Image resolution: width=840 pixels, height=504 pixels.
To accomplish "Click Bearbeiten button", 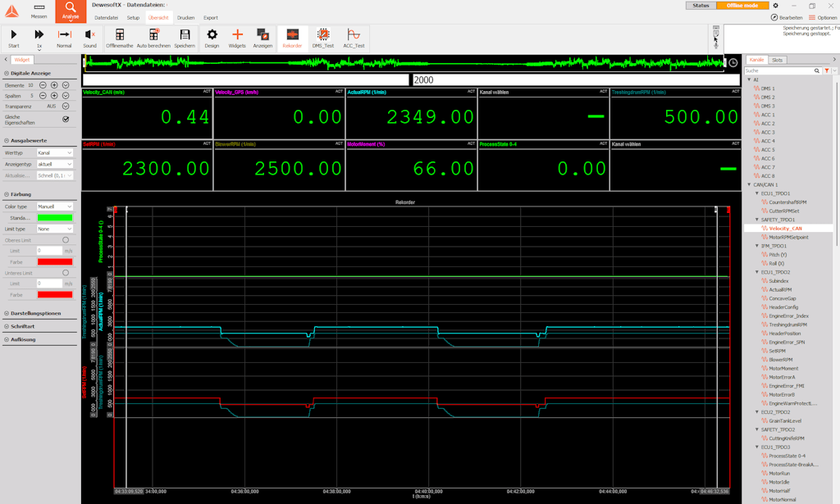I will click(x=787, y=18).
